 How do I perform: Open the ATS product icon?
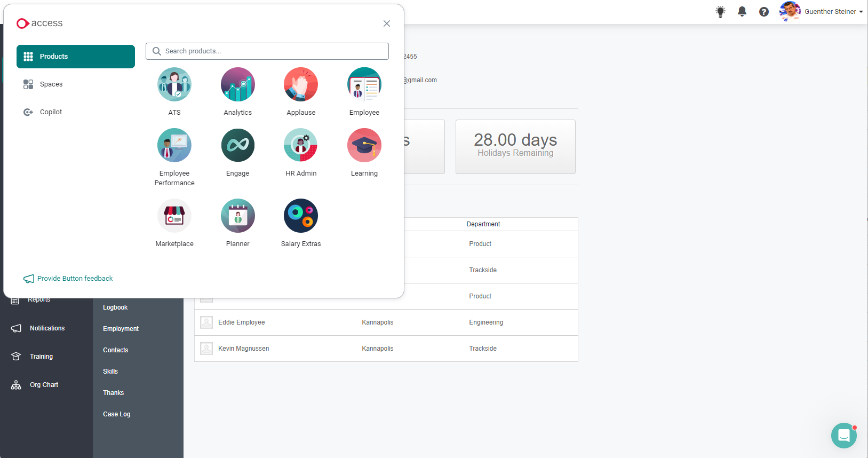(x=174, y=84)
